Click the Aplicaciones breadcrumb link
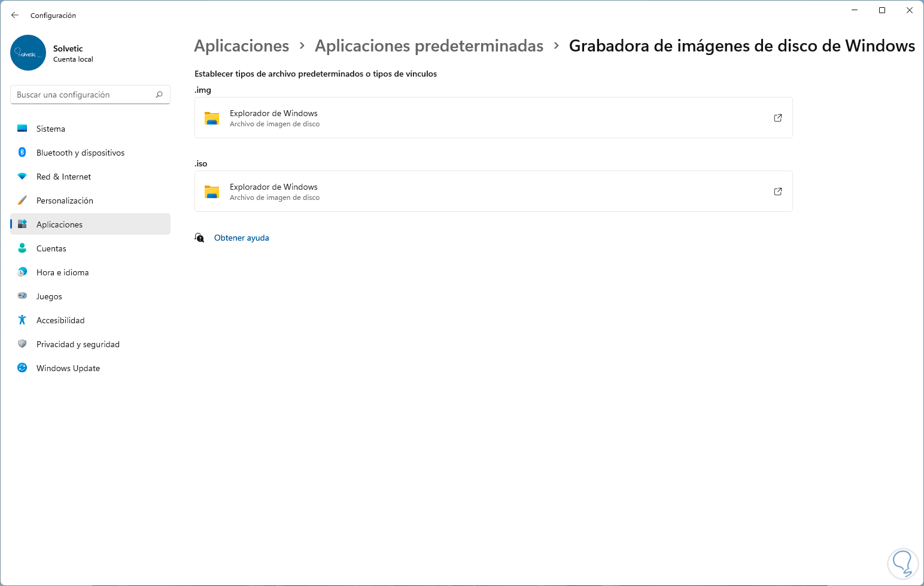924x586 pixels. click(242, 46)
